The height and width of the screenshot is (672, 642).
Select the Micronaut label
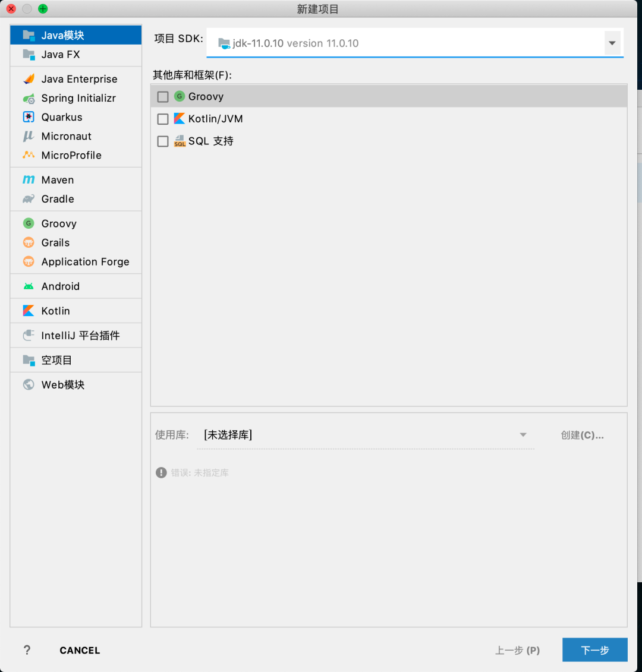[67, 136]
